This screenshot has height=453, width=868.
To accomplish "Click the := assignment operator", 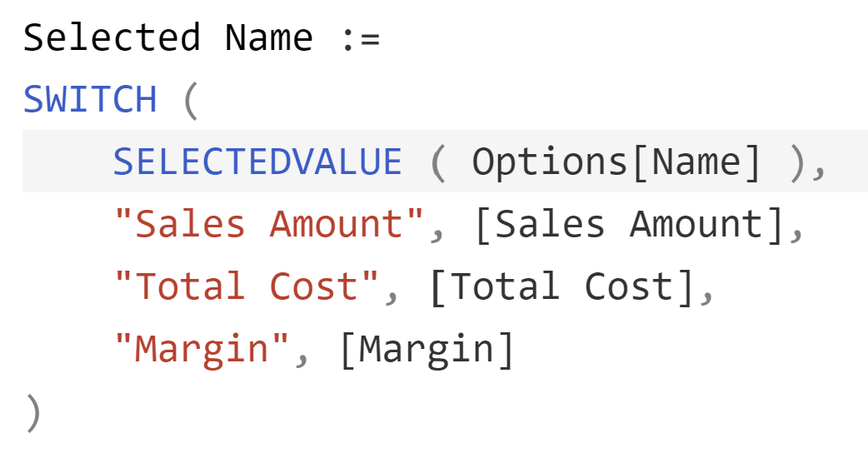I will pos(361,40).
